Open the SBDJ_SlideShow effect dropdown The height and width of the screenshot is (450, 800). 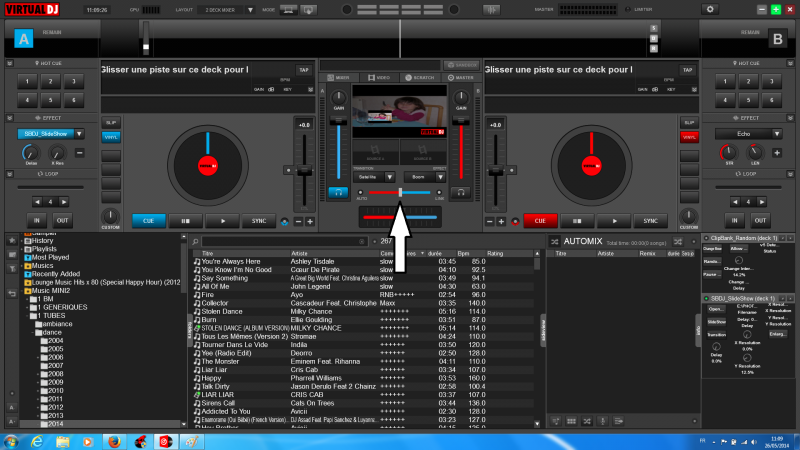(x=79, y=133)
